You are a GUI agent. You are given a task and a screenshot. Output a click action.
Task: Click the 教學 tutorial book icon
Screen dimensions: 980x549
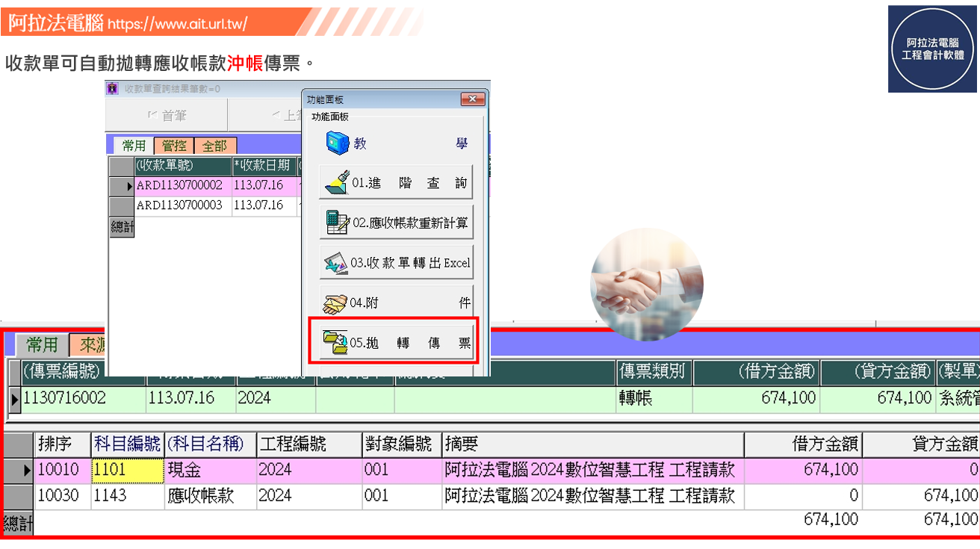[x=338, y=143]
